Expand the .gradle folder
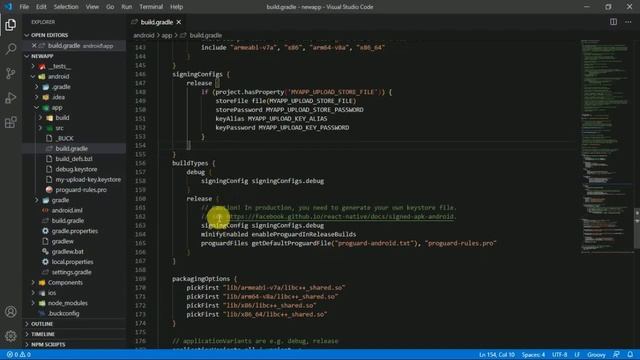 74,87
